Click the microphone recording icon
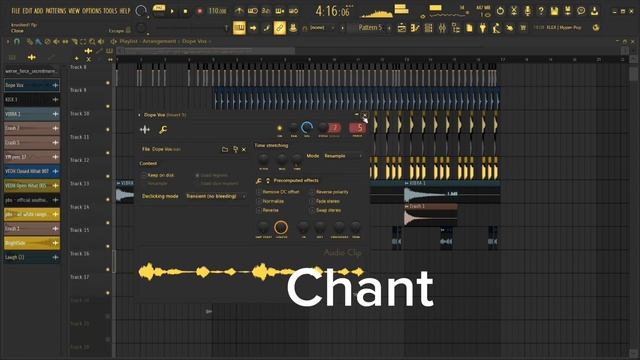The height and width of the screenshot is (360, 640). coord(527,11)
